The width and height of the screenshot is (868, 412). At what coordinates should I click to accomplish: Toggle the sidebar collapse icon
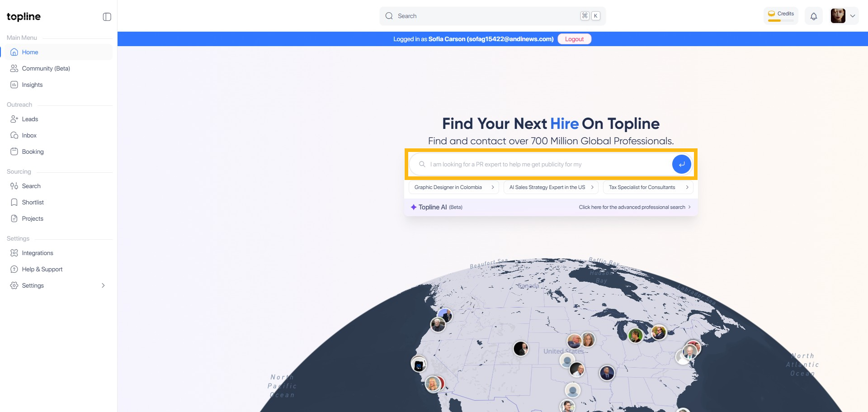[107, 17]
